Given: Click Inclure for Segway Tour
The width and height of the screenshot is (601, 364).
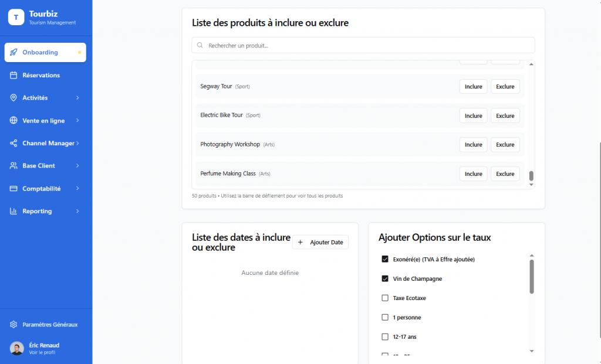Looking at the screenshot, I should [x=473, y=87].
